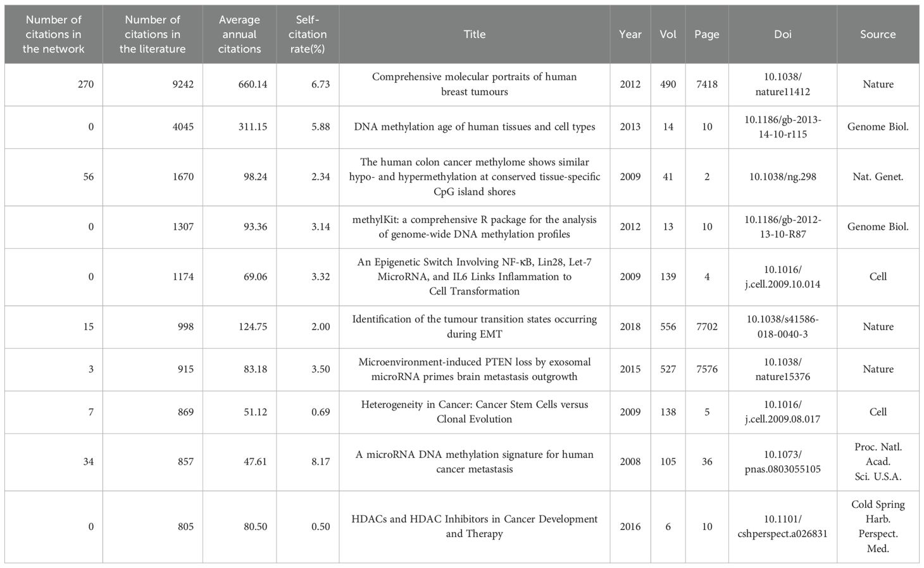Select 'Microenvironment-induced PTEN loss' title
This screenshot has height=568, width=924.
(475, 369)
